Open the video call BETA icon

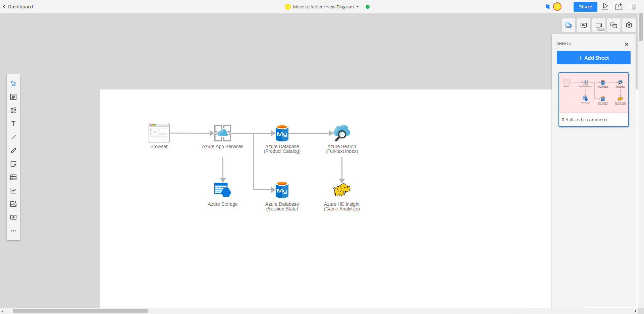[x=599, y=25]
